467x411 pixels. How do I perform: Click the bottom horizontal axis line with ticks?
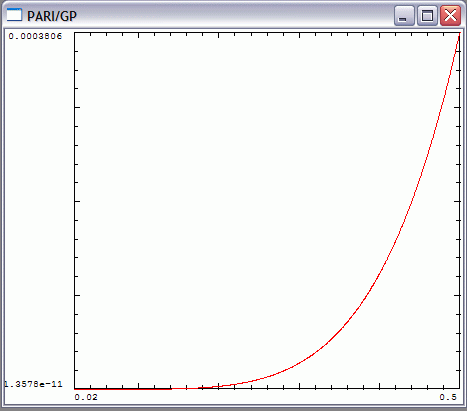[x=267, y=388]
